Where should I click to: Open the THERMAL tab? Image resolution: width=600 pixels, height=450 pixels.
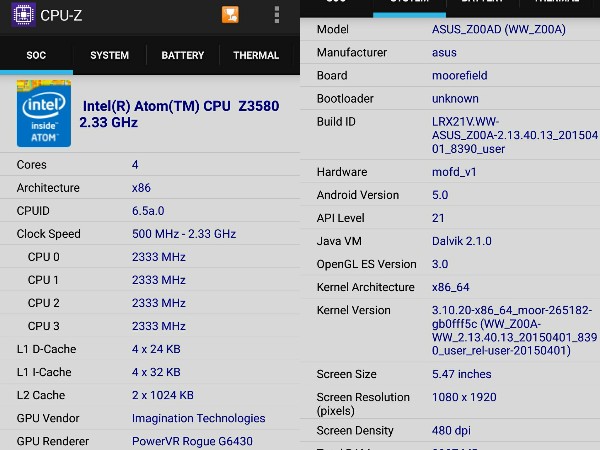256,55
